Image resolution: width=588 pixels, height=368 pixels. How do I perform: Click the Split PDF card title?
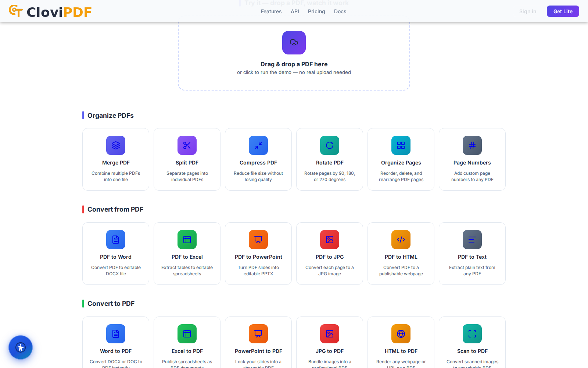pyautogui.click(x=187, y=163)
